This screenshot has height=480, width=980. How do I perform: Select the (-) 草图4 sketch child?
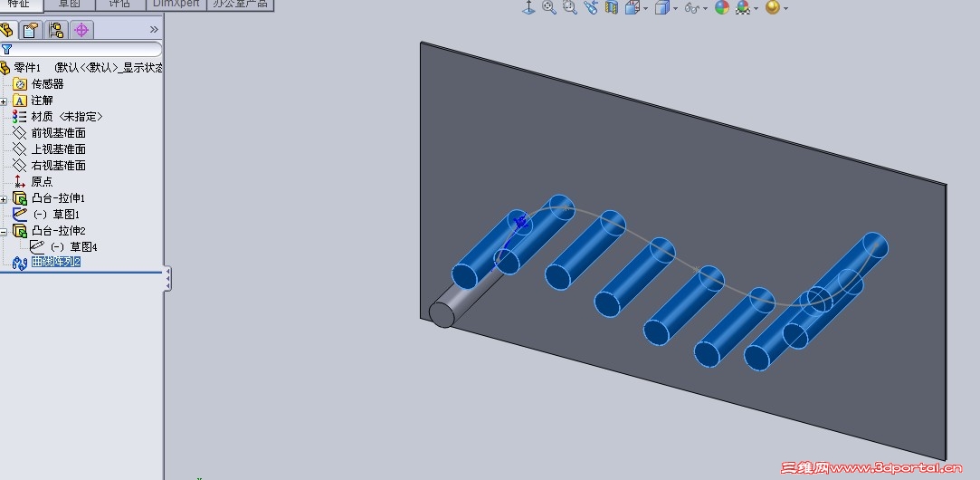74,246
